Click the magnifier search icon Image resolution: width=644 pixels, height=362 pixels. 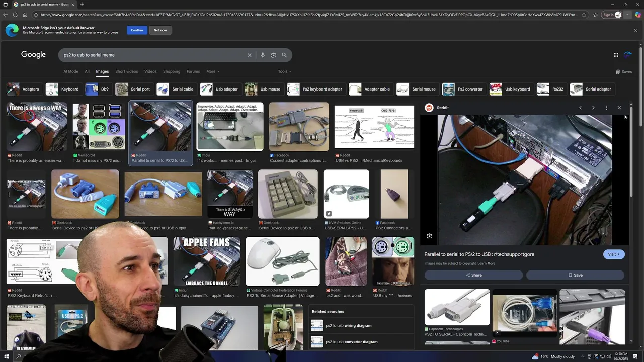point(284,55)
